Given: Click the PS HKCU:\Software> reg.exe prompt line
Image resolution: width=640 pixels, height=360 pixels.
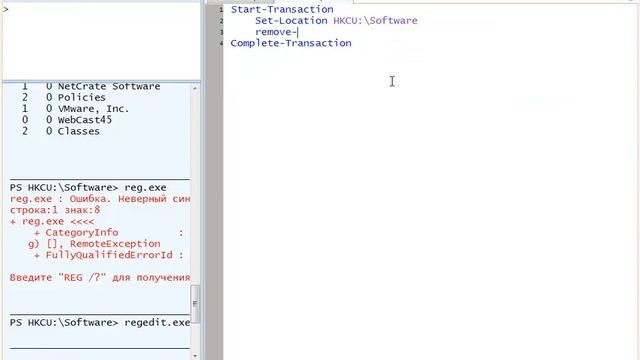Looking at the screenshot, I should point(88,188).
